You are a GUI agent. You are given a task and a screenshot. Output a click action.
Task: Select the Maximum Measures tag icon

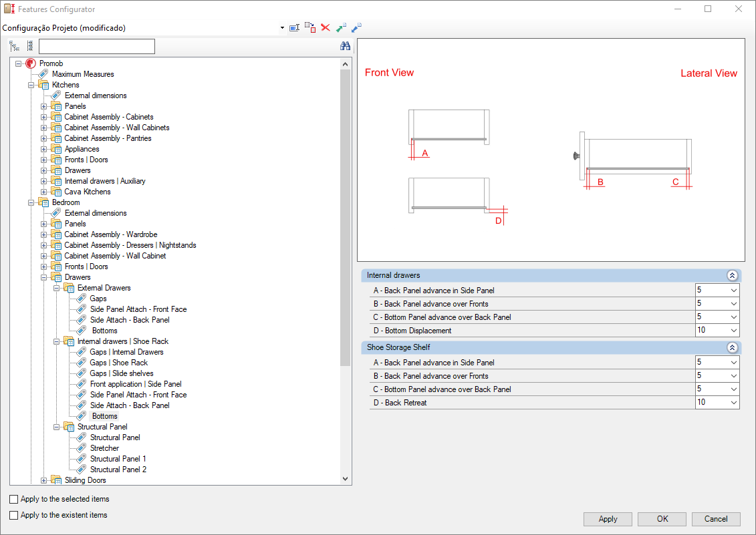click(x=44, y=73)
